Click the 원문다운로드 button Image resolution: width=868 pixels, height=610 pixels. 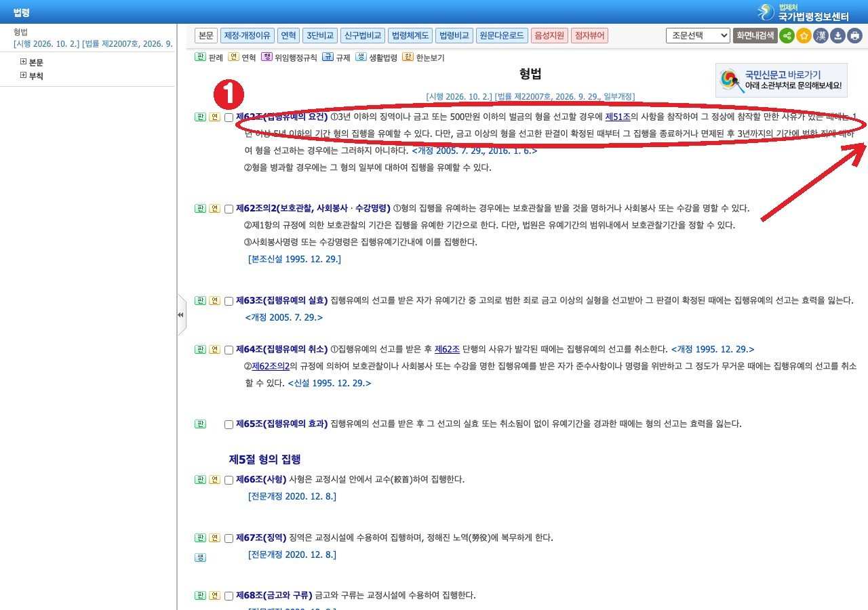pos(502,35)
